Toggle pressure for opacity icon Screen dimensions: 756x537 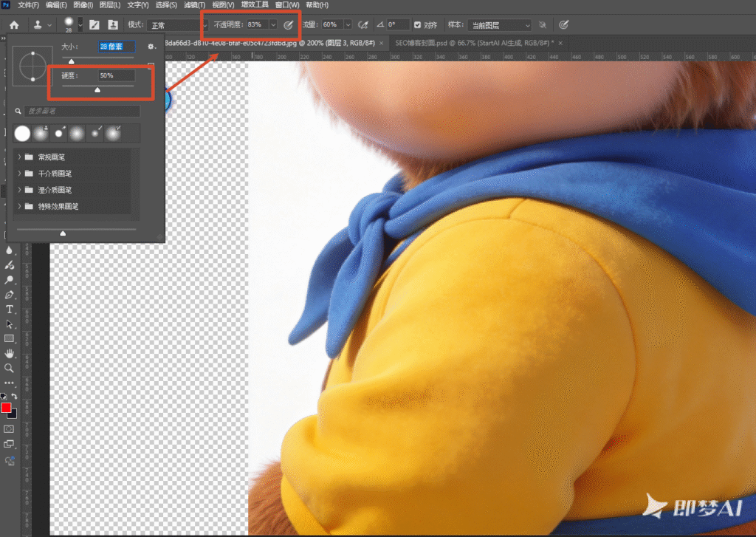[289, 25]
